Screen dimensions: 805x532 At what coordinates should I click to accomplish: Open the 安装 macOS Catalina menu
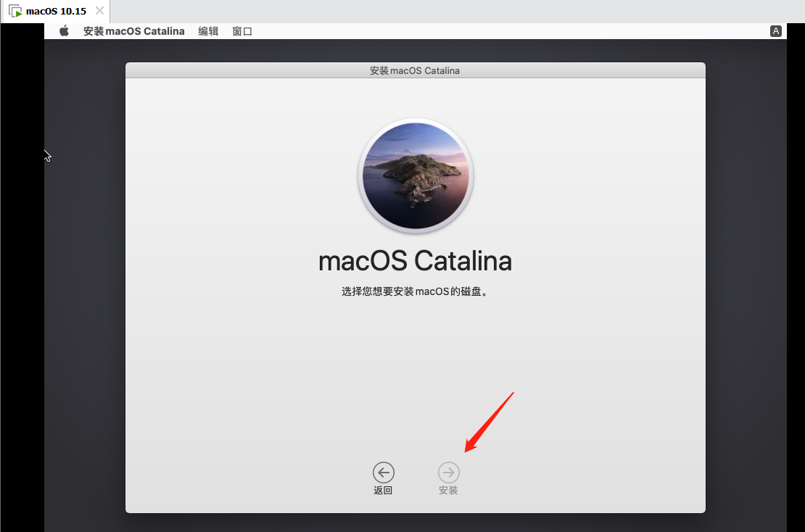point(134,31)
